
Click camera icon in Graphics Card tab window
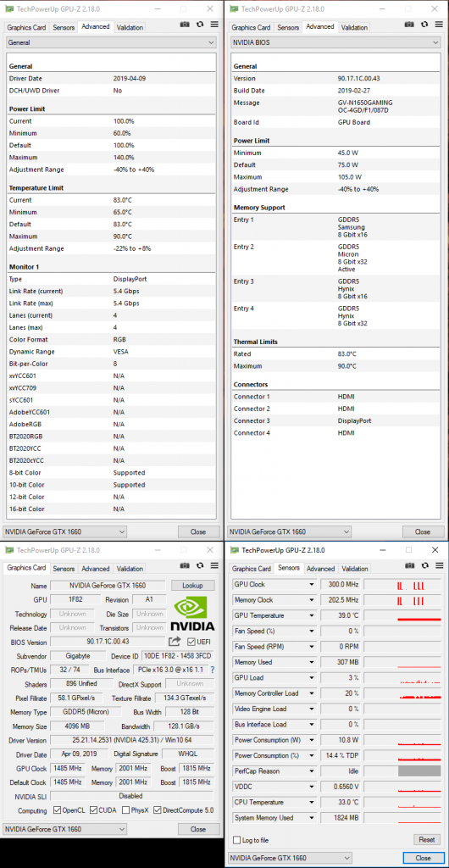185,566
